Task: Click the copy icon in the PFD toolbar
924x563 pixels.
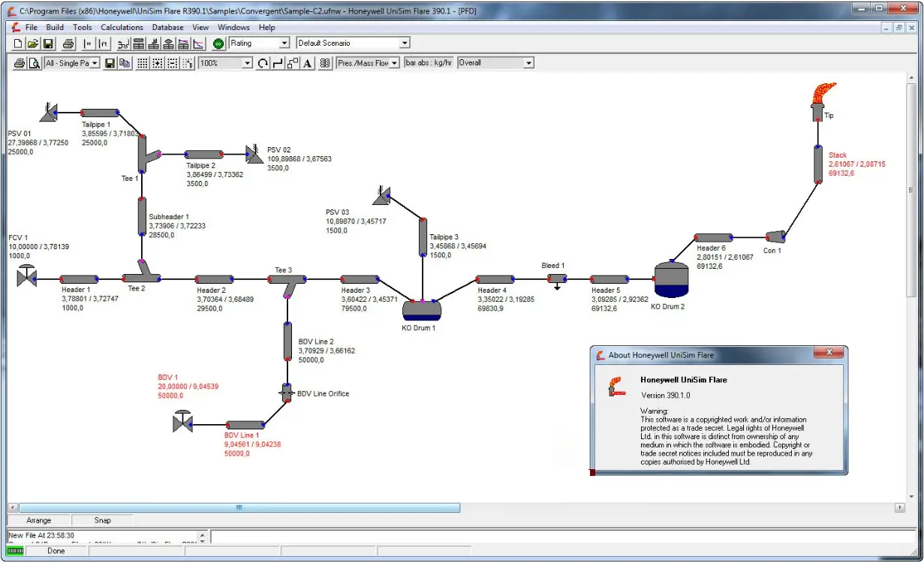Action: [x=124, y=63]
